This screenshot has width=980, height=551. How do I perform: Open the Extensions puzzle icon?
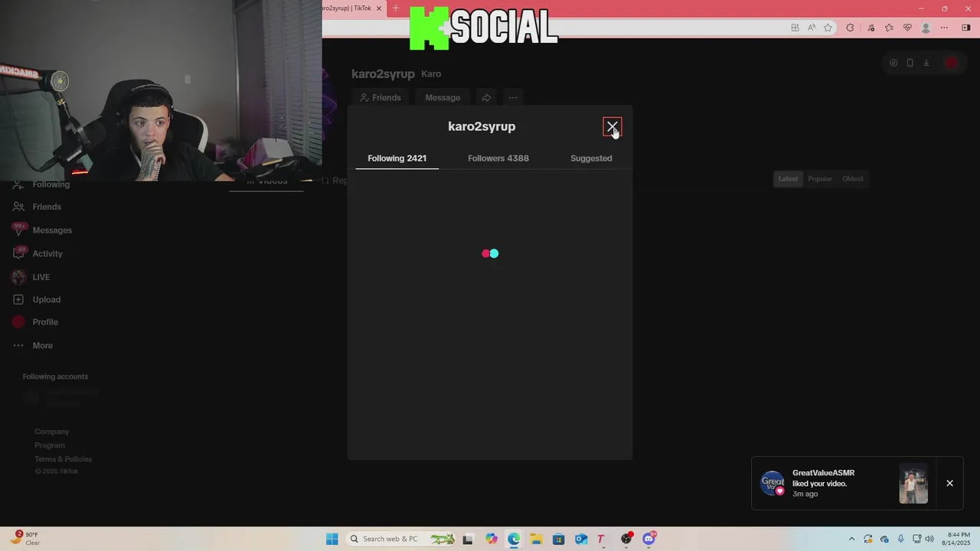850,28
